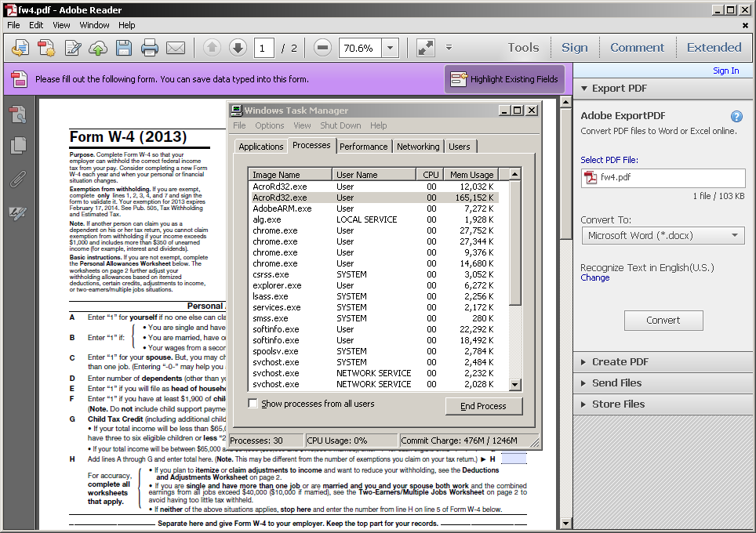Click the Sign In link
The height and width of the screenshot is (533, 756).
[x=725, y=71]
